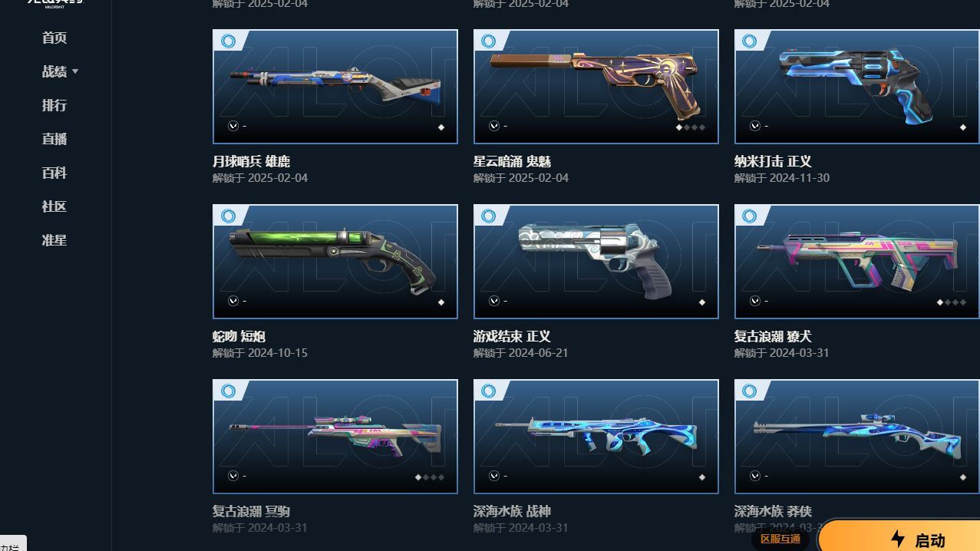Open the 蛇吻 短炮 shotgun skin thumbnail
The width and height of the screenshot is (980, 551).
click(335, 262)
